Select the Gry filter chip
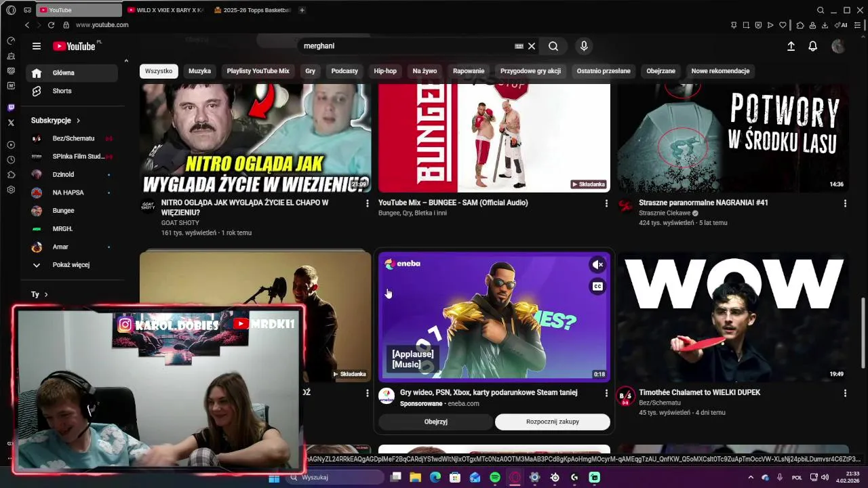The height and width of the screenshot is (488, 868). click(x=310, y=70)
